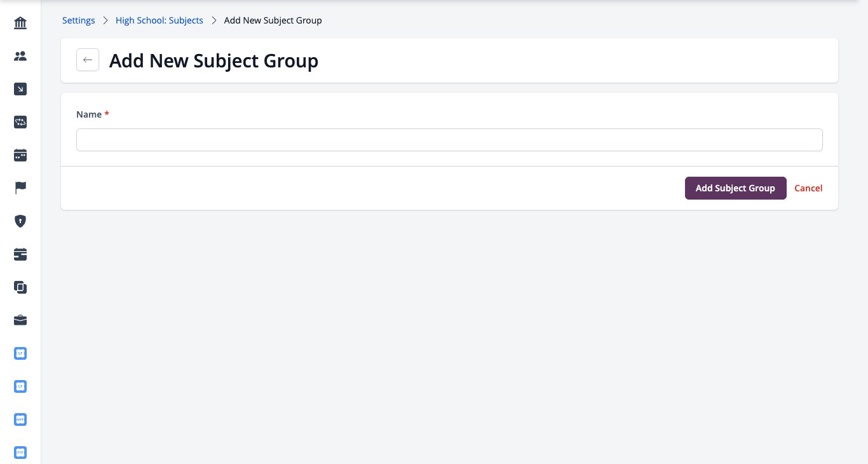Viewport: 868px width, 464px height.
Task: Open the people icon in sidebar
Action: 20,56
